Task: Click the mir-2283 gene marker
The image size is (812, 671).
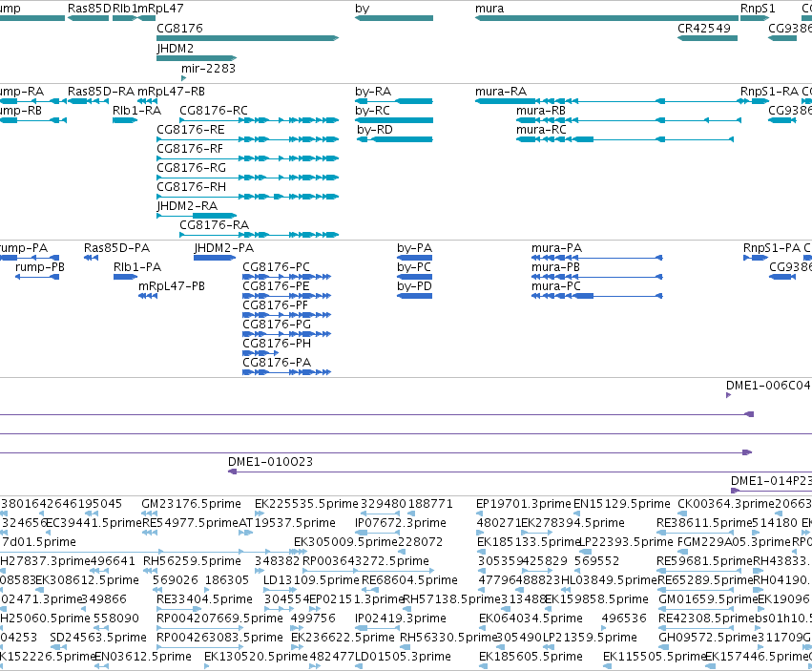Action: click(183, 78)
